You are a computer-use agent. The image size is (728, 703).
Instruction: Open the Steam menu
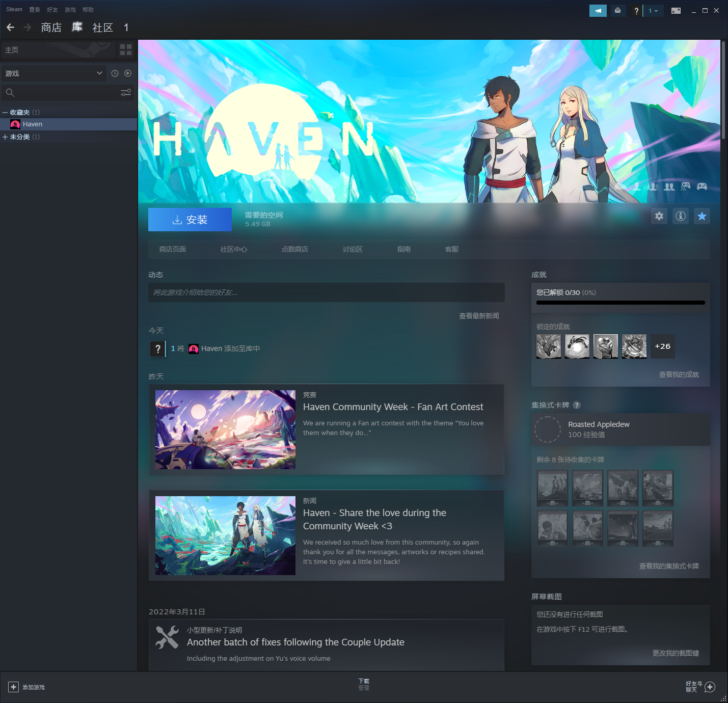coord(14,10)
